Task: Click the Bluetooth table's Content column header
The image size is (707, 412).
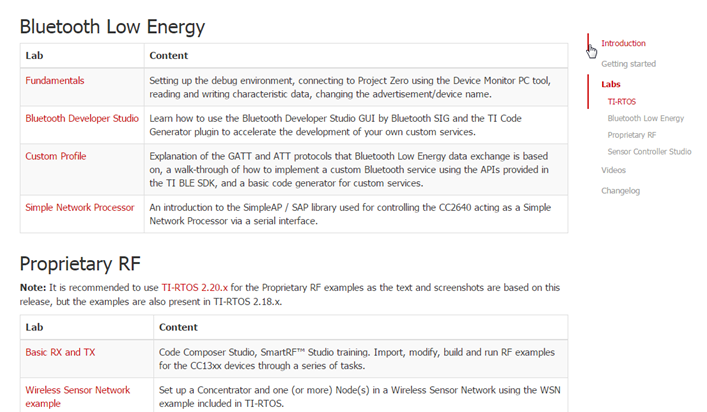Action: tap(168, 55)
